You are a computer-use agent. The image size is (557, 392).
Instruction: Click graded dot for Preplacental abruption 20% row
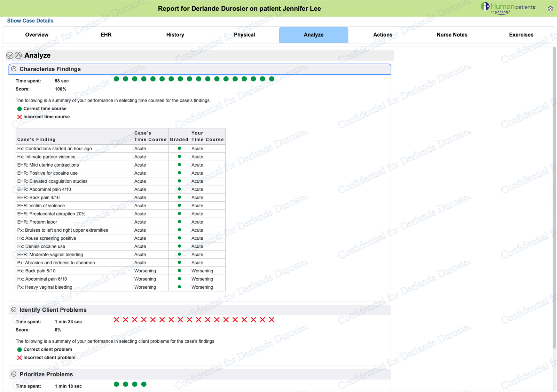tap(179, 214)
